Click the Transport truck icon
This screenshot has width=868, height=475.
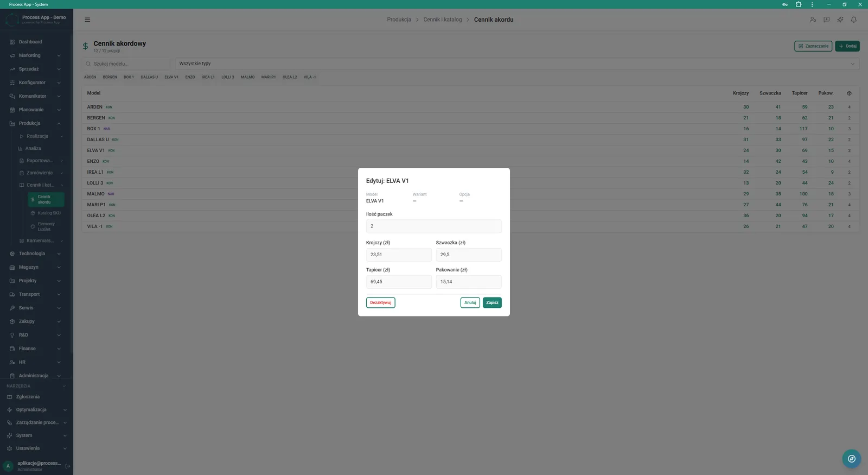click(x=12, y=294)
